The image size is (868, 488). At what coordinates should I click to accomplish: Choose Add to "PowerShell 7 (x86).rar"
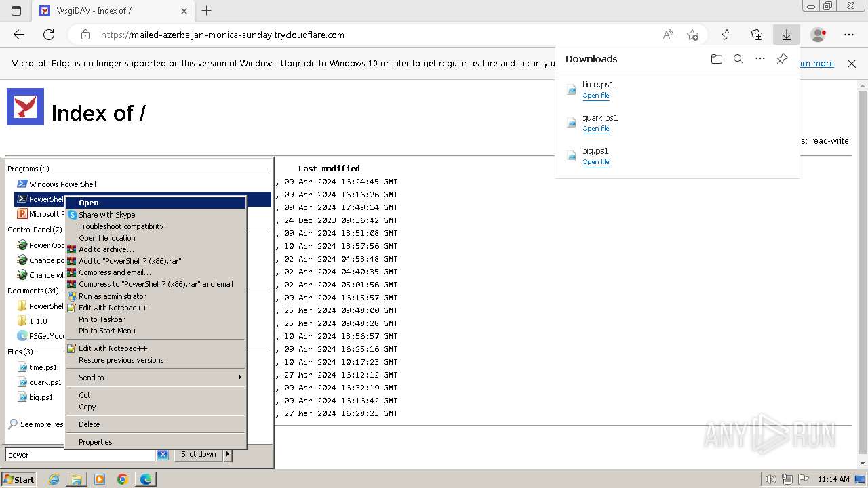[155, 261]
